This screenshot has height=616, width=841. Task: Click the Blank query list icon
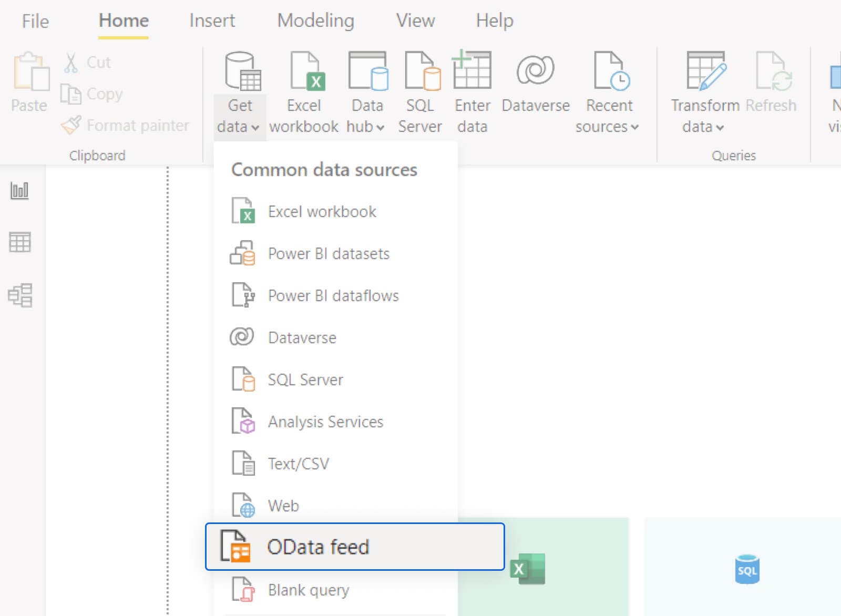[x=243, y=589]
